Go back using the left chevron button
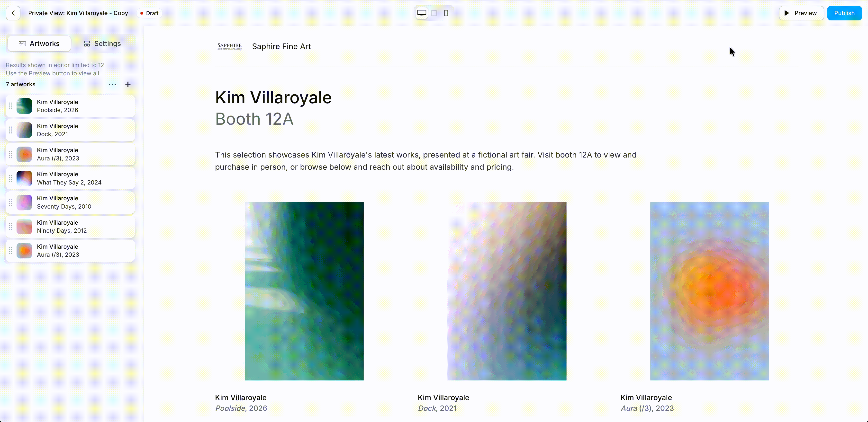Image resolution: width=868 pixels, height=422 pixels. pos(13,13)
